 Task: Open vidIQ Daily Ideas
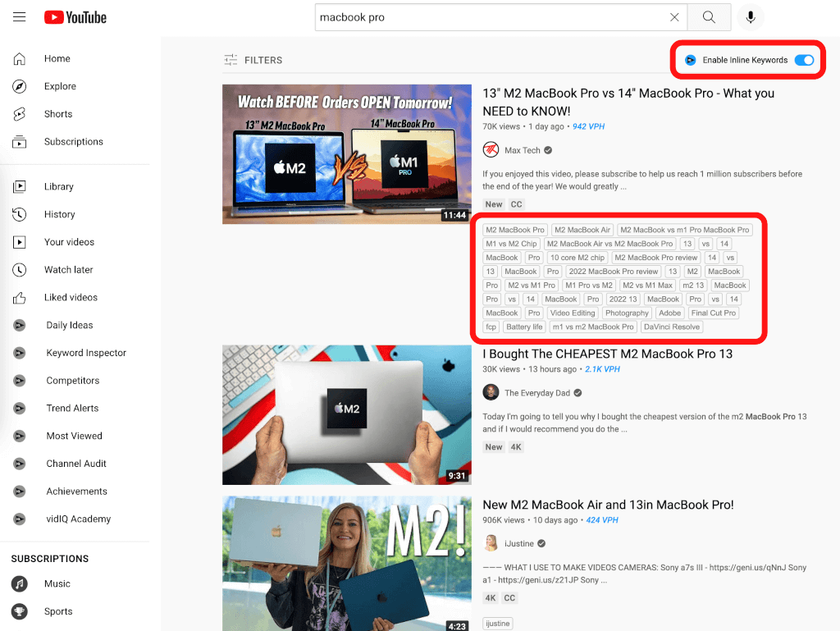click(x=69, y=325)
